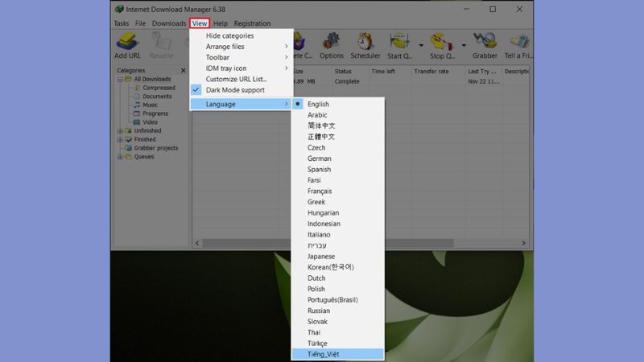Open the Downloads menu
This screenshot has height=362, width=644.
click(169, 23)
